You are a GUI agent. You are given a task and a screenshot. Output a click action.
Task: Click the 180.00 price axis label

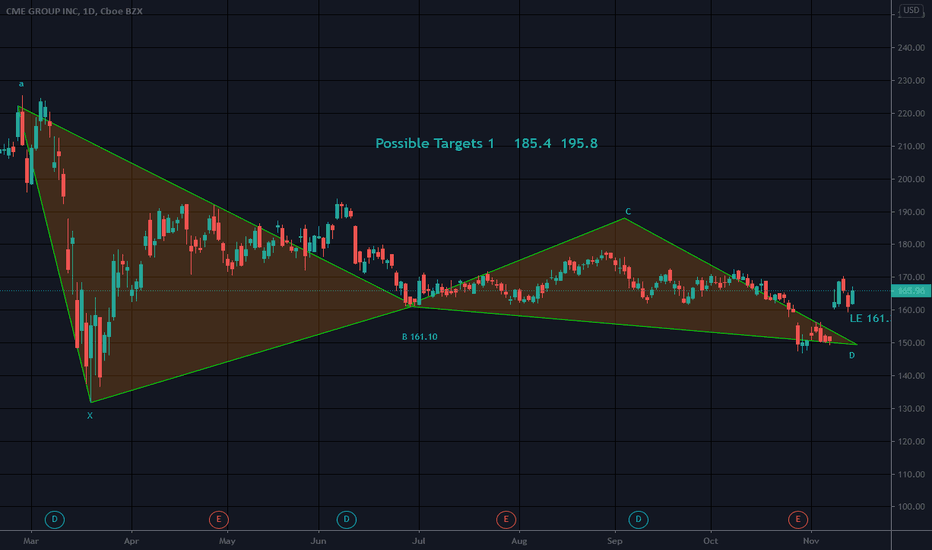(911, 244)
